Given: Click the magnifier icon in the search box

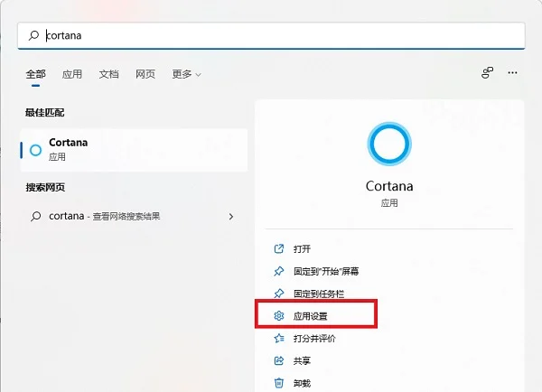Looking at the screenshot, I should pos(34,35).
